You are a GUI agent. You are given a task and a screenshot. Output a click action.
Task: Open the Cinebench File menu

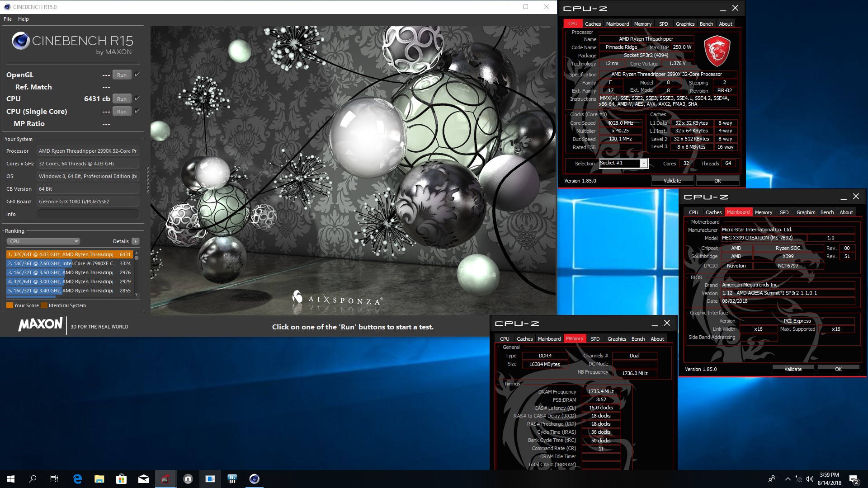pos(8,19)
